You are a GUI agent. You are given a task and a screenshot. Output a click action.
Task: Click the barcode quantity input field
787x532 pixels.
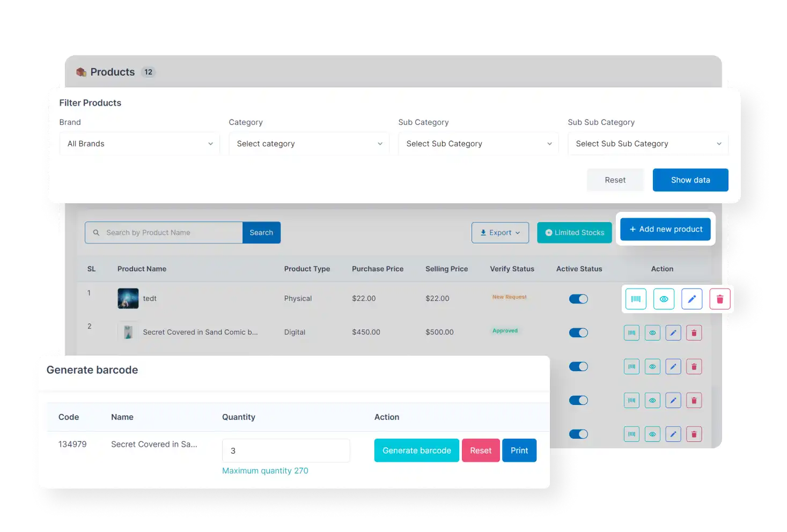point(285,450)
